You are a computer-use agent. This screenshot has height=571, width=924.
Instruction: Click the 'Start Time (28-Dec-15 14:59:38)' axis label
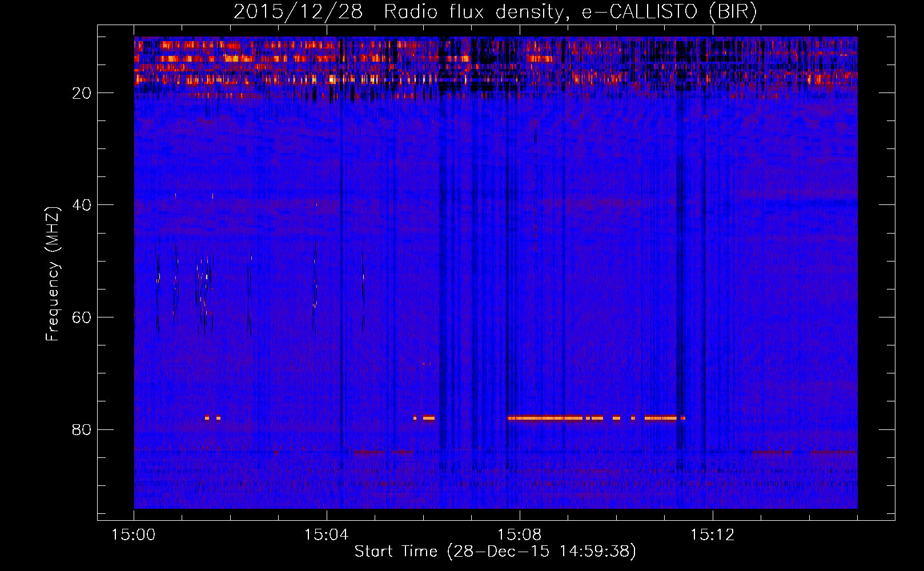coord(495,552)
